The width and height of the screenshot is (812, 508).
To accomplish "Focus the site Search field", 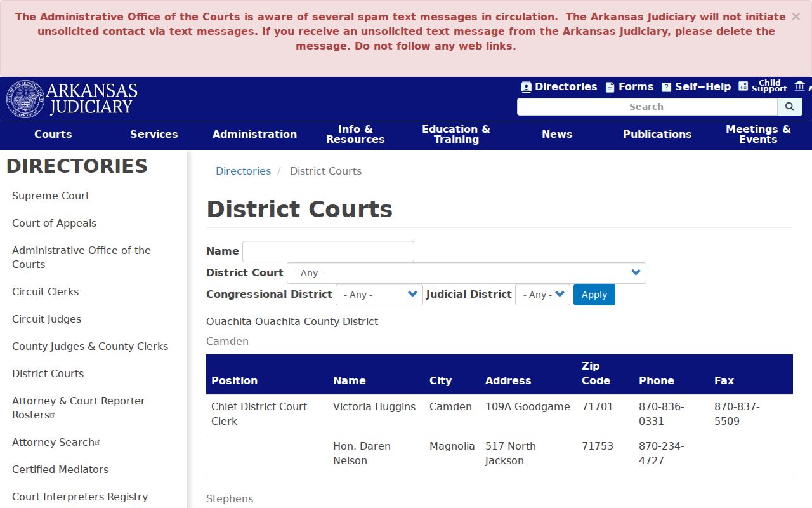I will click(647, 107).
